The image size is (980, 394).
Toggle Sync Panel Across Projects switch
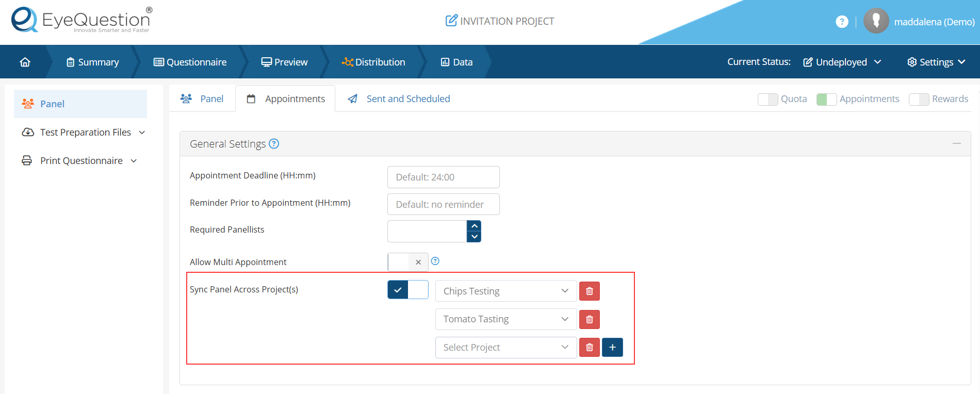point(407,290)
